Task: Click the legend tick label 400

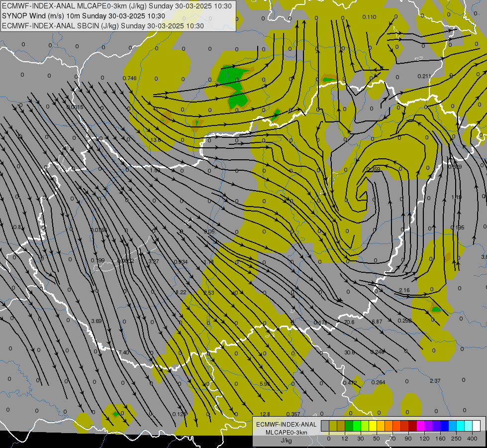Action: tap(472, 439)
